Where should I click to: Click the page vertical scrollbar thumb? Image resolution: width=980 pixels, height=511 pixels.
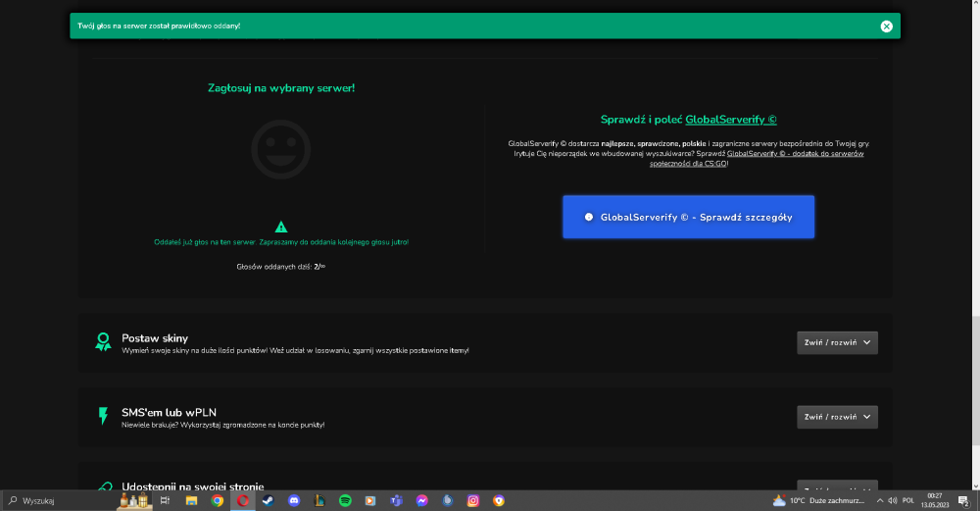(975, 382)
